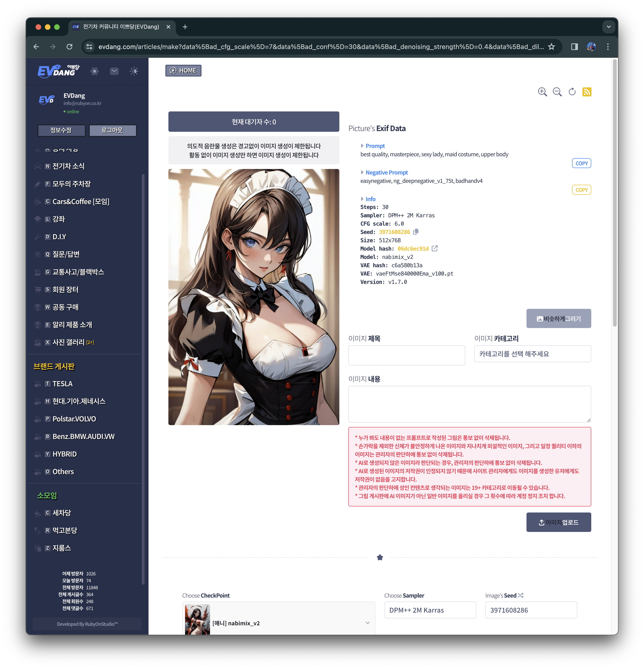
Task: Open the model hash external link icon
Action: point(435,249)
